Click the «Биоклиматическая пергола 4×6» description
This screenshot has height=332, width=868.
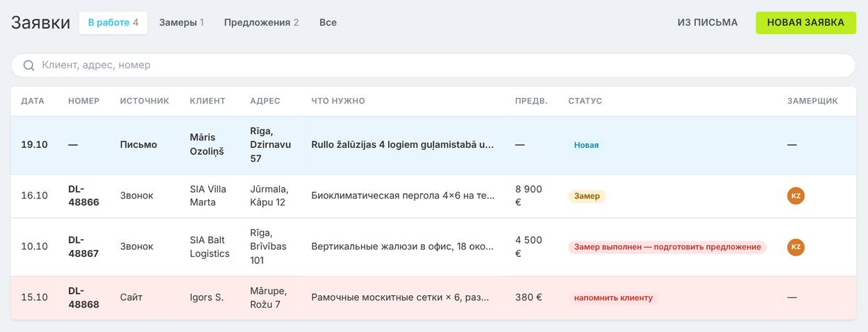[x=403, y=196]
